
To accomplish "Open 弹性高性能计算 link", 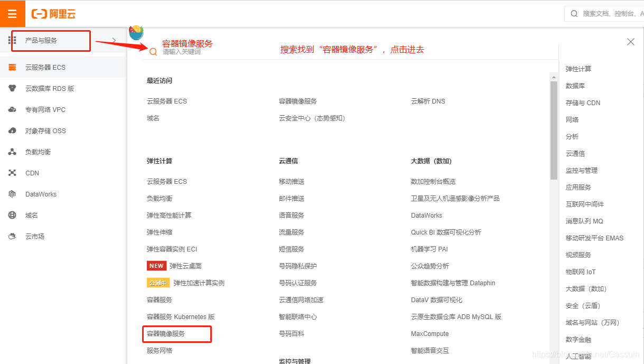I will pyautogui.click(x=169, y=216).
